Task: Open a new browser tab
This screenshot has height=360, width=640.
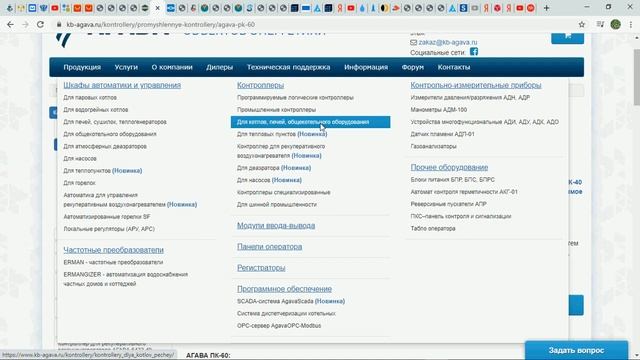Action: pos(547,8)
